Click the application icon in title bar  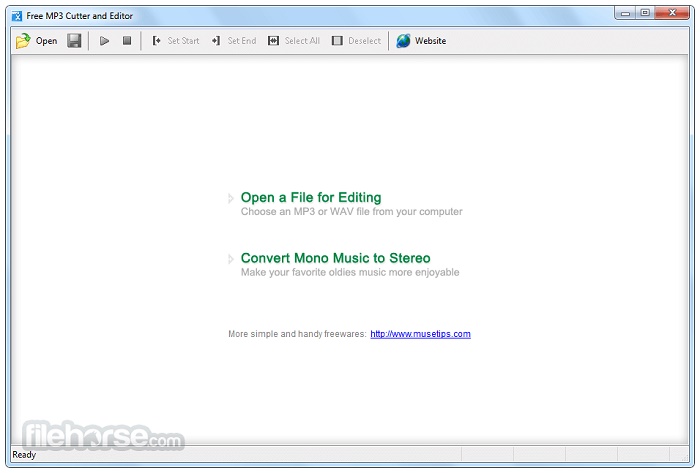17,16
